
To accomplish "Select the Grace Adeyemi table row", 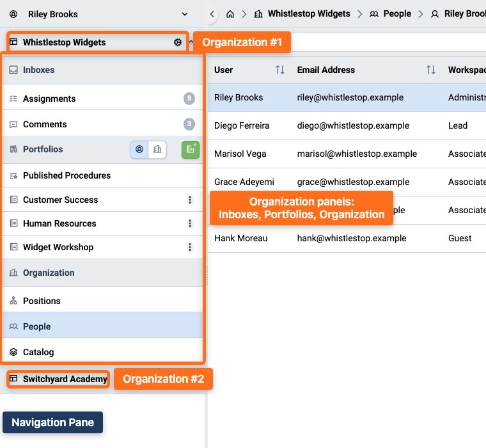I will point(347,182).
